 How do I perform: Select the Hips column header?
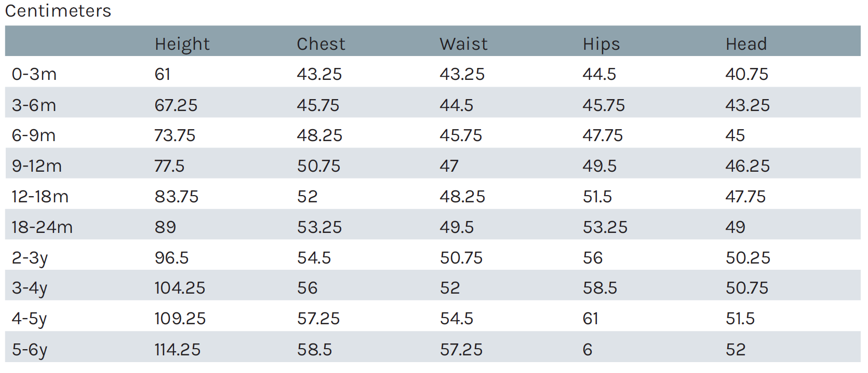pyautogui.click(x=601, y=44)
